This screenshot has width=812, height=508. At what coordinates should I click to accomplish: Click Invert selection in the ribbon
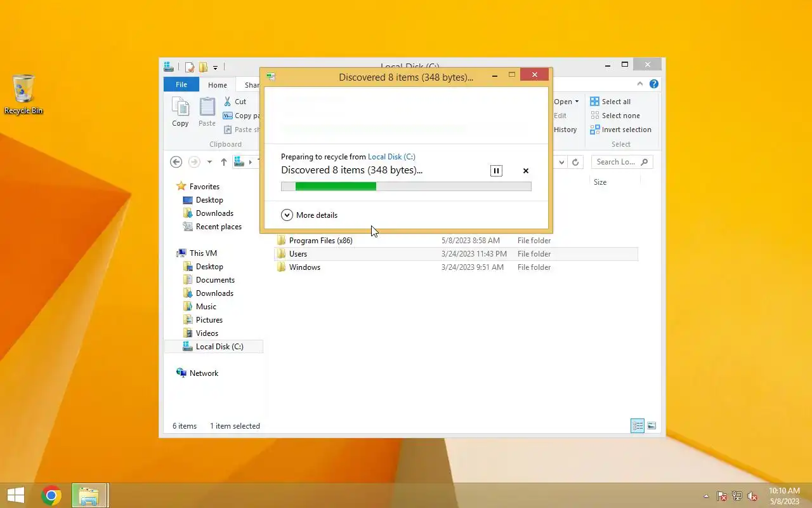pos(620,130)
